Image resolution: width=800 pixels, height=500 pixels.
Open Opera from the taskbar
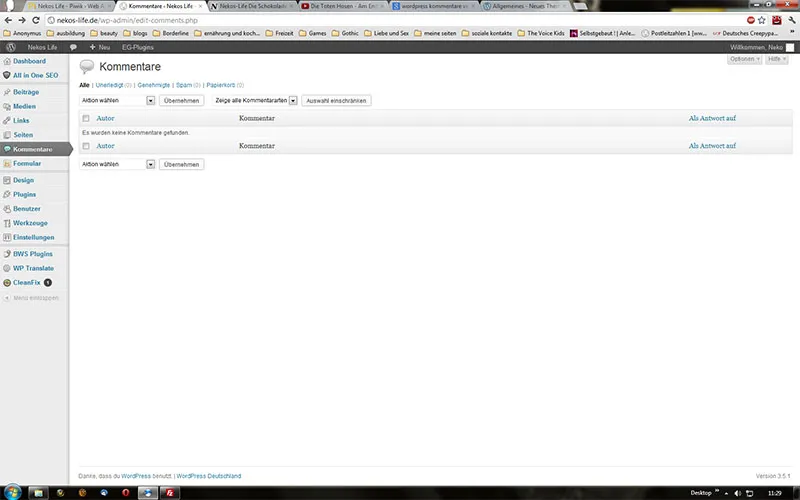coord(126,492)
